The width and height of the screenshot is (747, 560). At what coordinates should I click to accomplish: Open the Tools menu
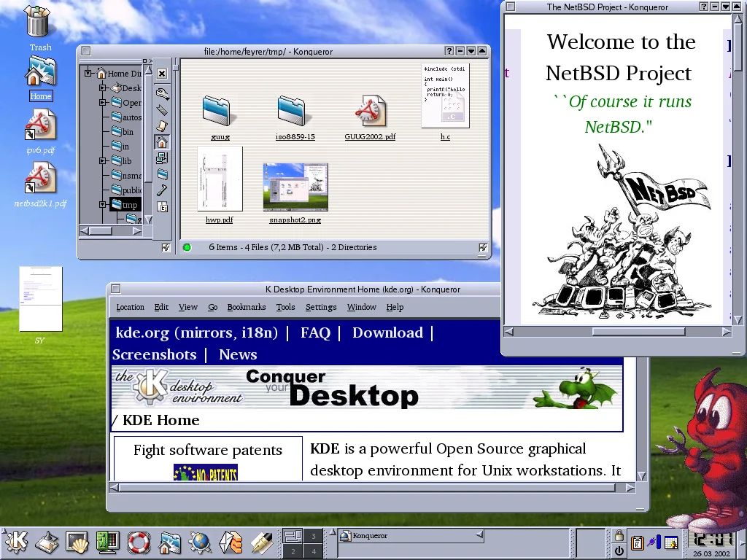[285, 307]
